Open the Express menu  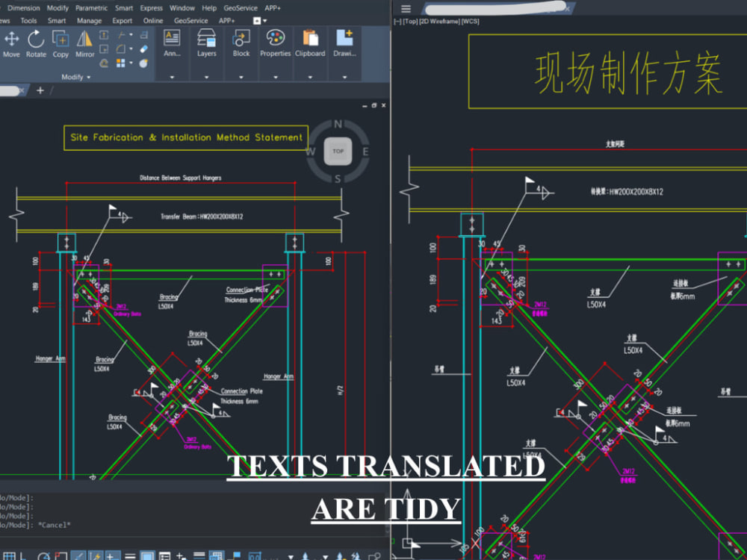[x=152, y=8]
